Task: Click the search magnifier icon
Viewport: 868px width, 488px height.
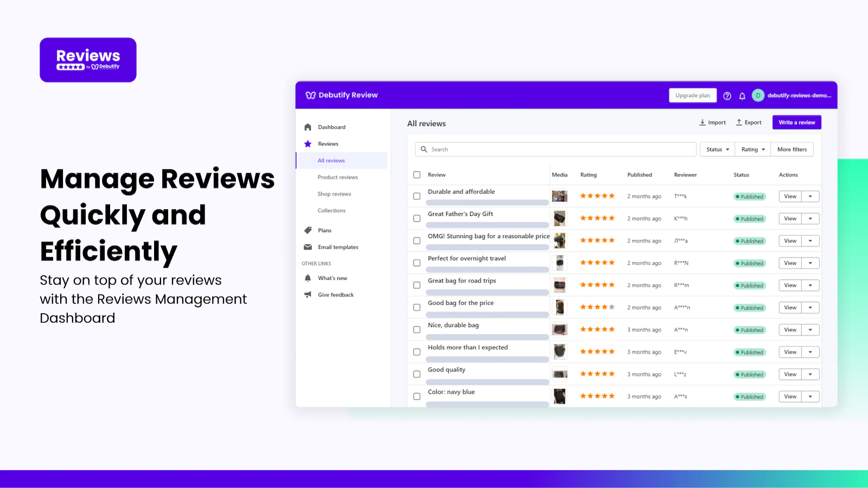Action: click(x=424, y=149)
